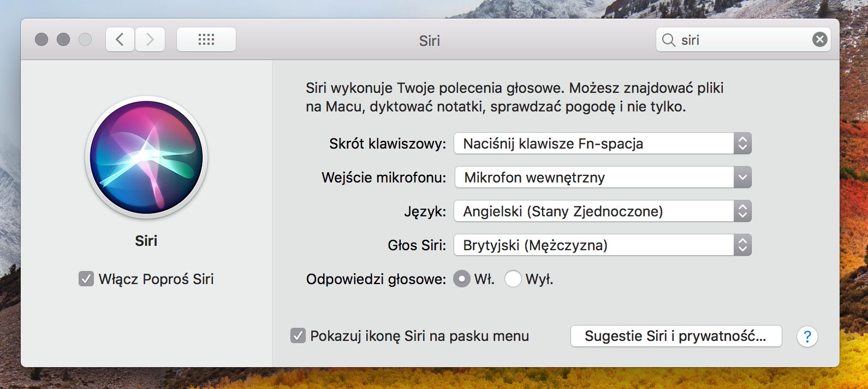
Task: Toggle Pokazuj ikonę Siri na pasku menu
Action: click(x=298, y=335)
